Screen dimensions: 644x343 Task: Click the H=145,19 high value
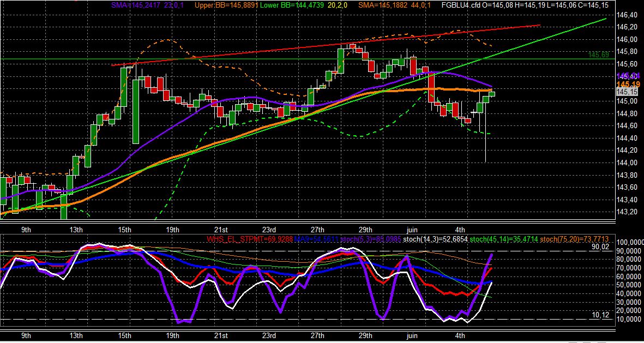tap(530, 5)
